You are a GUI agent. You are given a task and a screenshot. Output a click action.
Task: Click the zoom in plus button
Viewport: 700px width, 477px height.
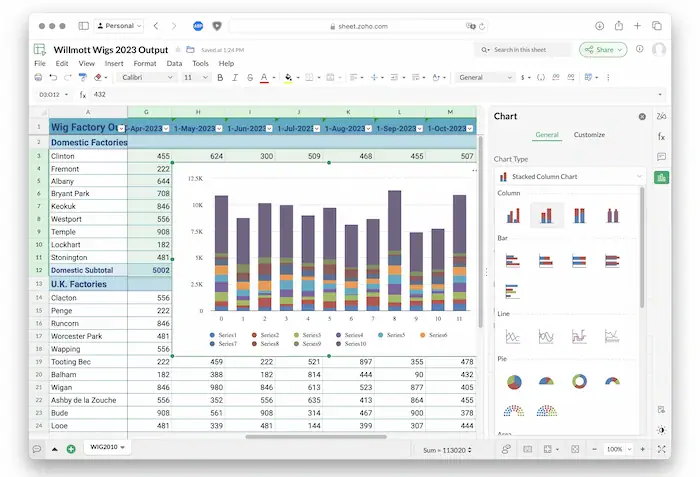pos(642,449)
